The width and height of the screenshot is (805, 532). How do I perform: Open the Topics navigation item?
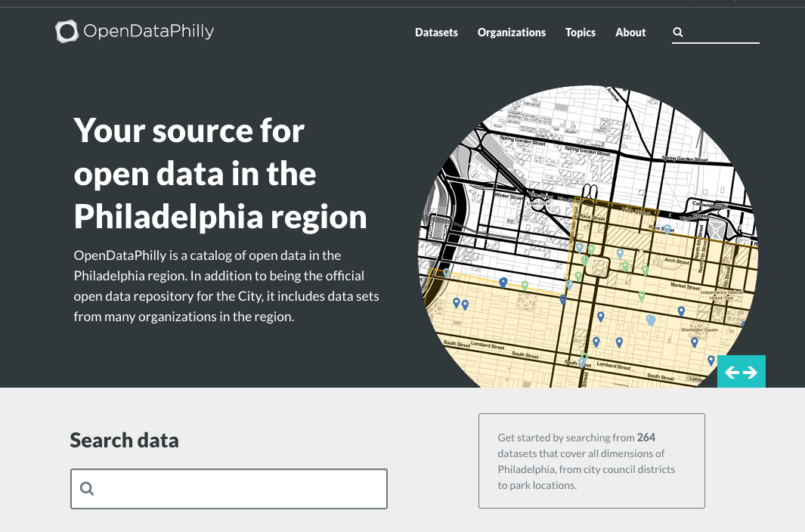coord(580,32)
